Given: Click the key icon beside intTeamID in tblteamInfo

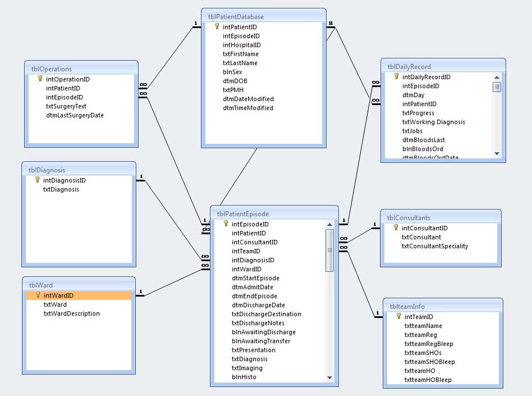Looking at the screenshot, I should (398, 317).
